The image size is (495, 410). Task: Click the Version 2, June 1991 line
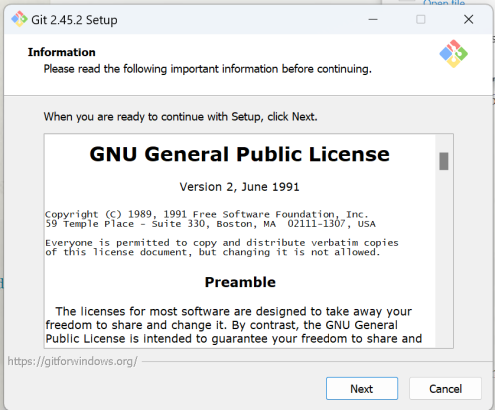239,187
